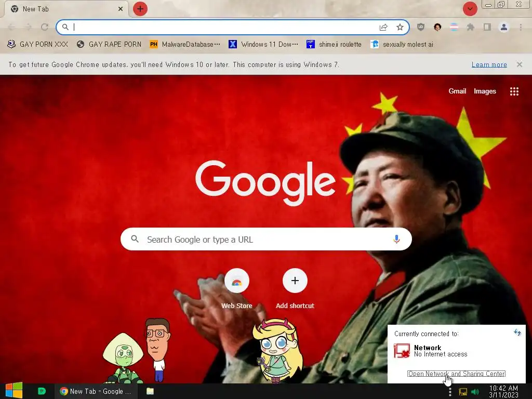Open the Extensions puzzle piece menu

click(x=471, y=27)
